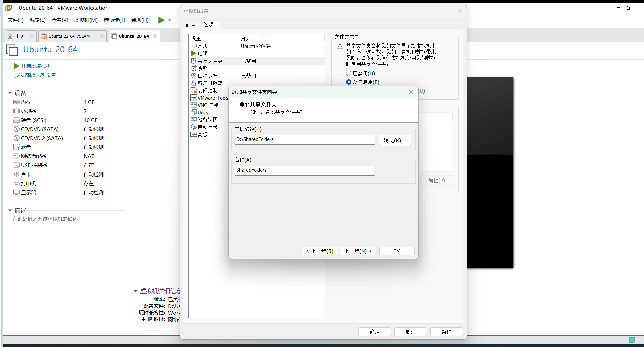Close the 虚拟机设置 window
This screenshot has height=347, width=644.
[x=460, y=11]
